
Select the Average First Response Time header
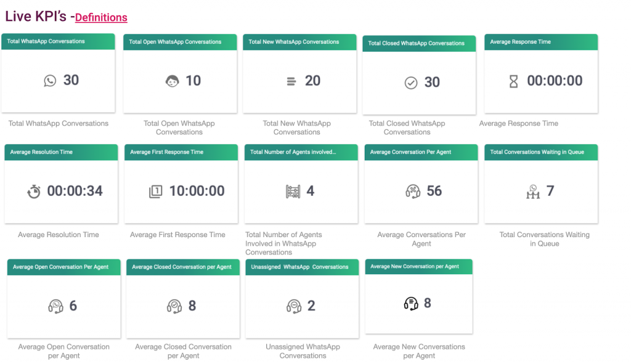pos(181,152)
